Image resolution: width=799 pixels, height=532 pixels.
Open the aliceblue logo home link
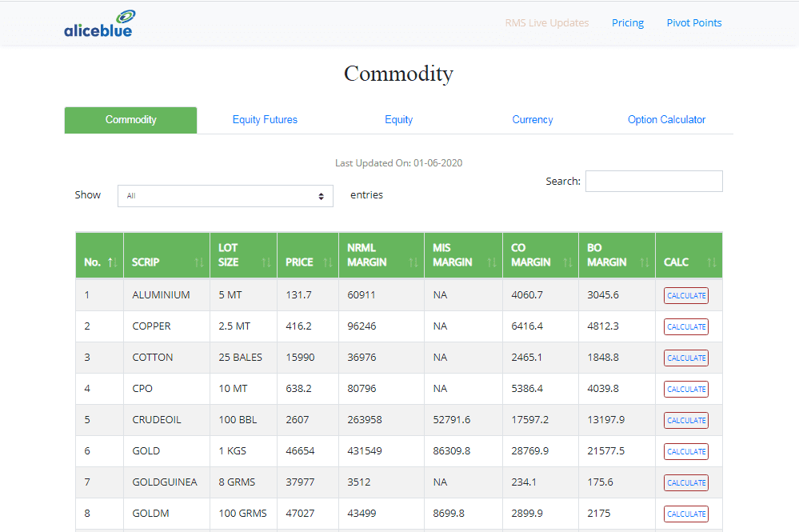coord(99,23)
